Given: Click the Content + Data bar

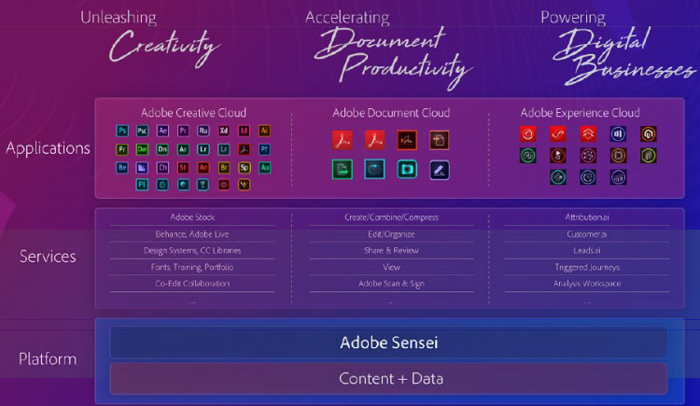Looking at the screenshot, I should coord(388,379).
